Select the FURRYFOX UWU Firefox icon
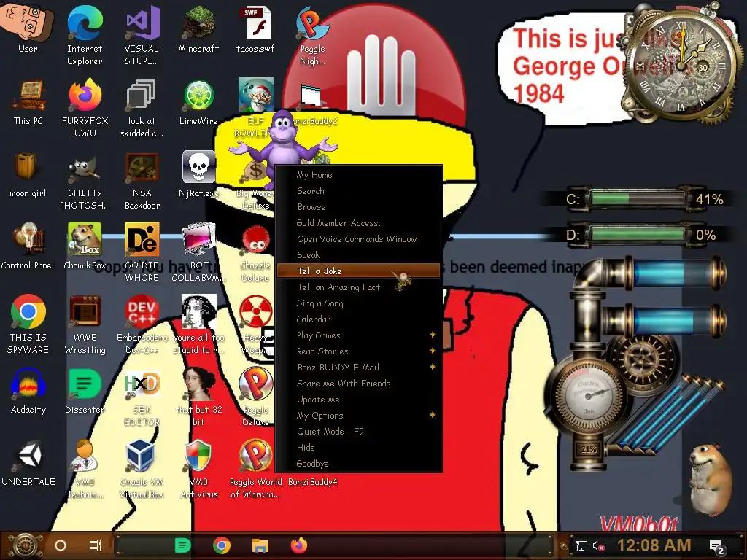 (x=85, y=108)
